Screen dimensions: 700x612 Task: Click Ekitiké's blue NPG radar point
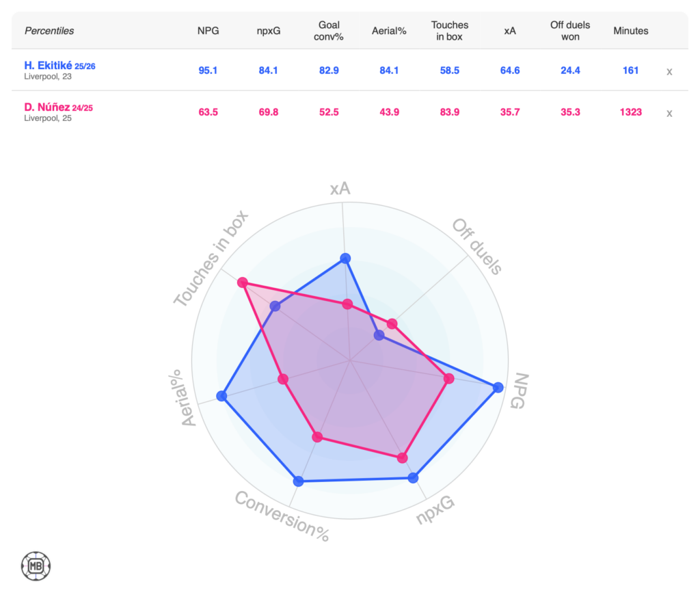(x=498, y=388)
